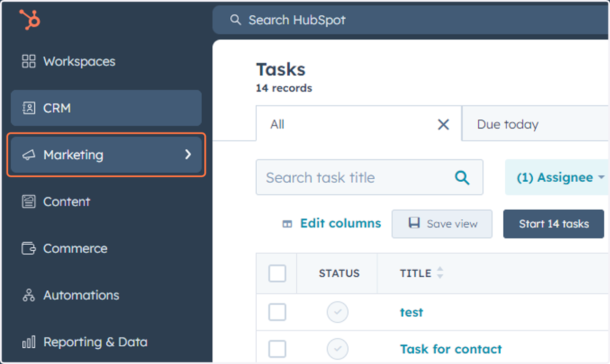Expand the Marketing menu chevron

point(188,154)
